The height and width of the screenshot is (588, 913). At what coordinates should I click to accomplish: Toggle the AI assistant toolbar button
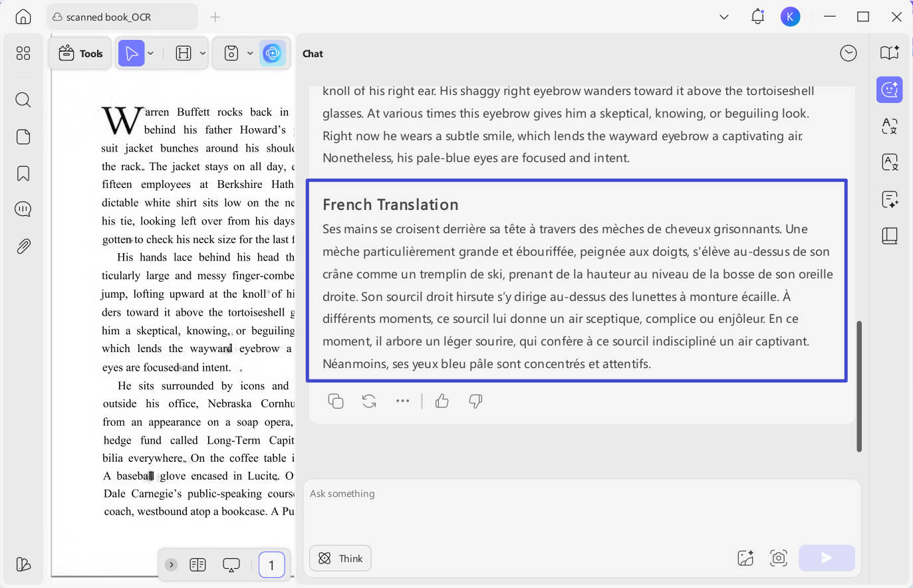point(273,53)
